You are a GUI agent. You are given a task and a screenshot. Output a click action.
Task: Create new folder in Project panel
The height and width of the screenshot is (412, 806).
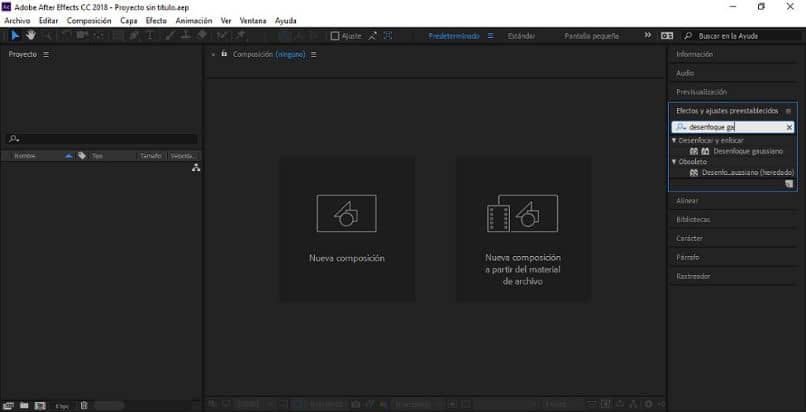click(x=24, y=406)
